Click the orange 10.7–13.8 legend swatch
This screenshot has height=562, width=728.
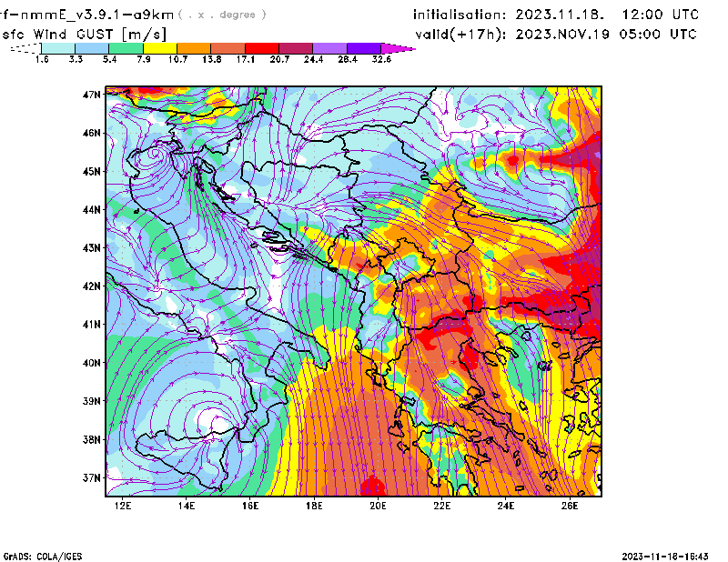[x=194, y=48]
